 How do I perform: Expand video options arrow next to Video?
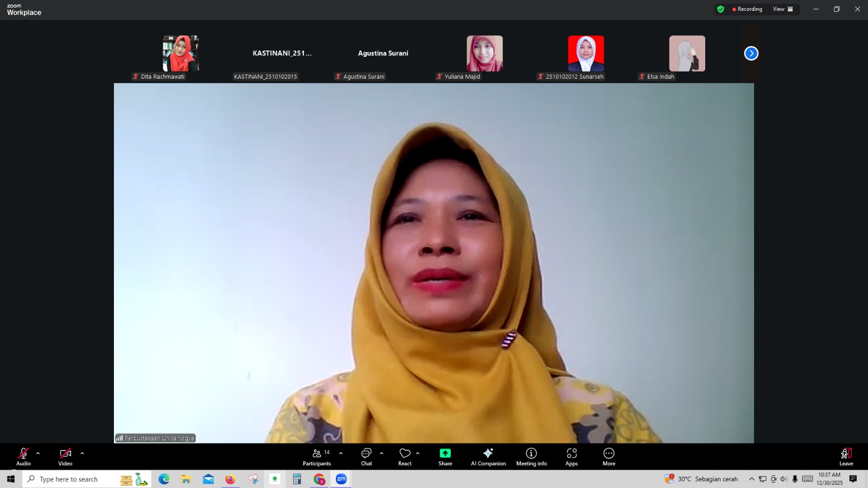click(x=82, y=453)
